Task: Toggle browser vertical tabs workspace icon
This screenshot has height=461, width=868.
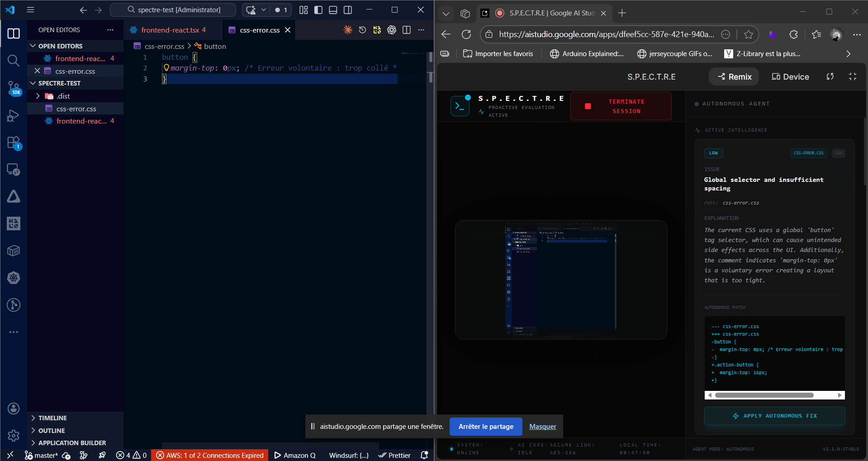Action: pyautogui.click(x=465, y=13)
